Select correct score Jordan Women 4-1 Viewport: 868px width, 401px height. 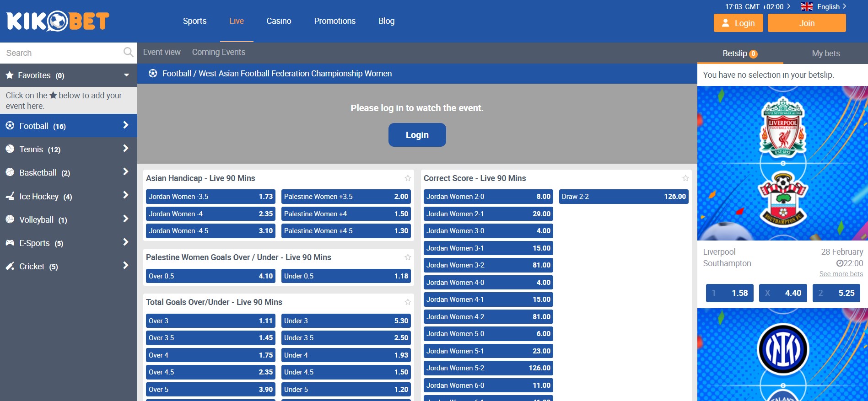point(488,299)
